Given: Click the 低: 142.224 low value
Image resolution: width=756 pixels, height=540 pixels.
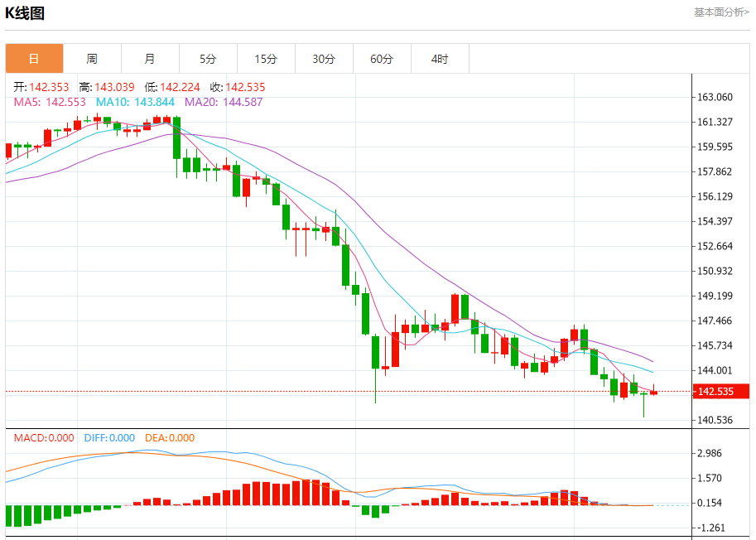Looking at the screenshot, I should (x=172, y=87).
